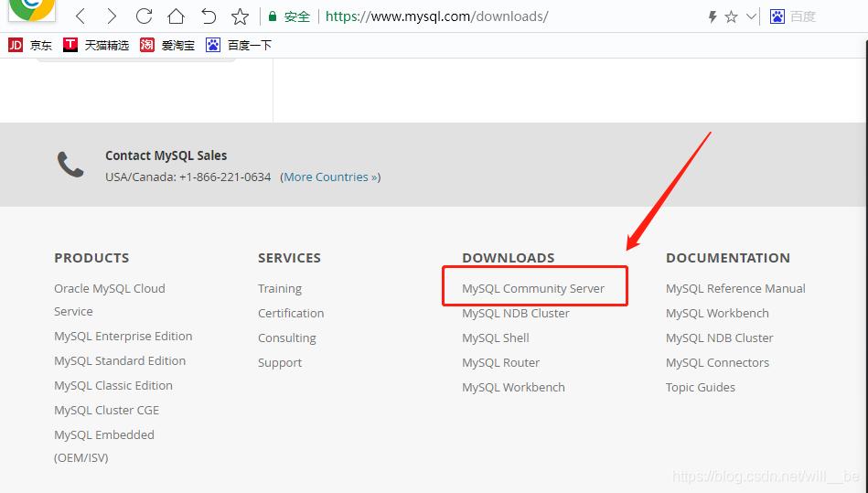Screen dimensions: 868x493
Task: Click the undo/restore closed page icon
Action: [209, 16]
